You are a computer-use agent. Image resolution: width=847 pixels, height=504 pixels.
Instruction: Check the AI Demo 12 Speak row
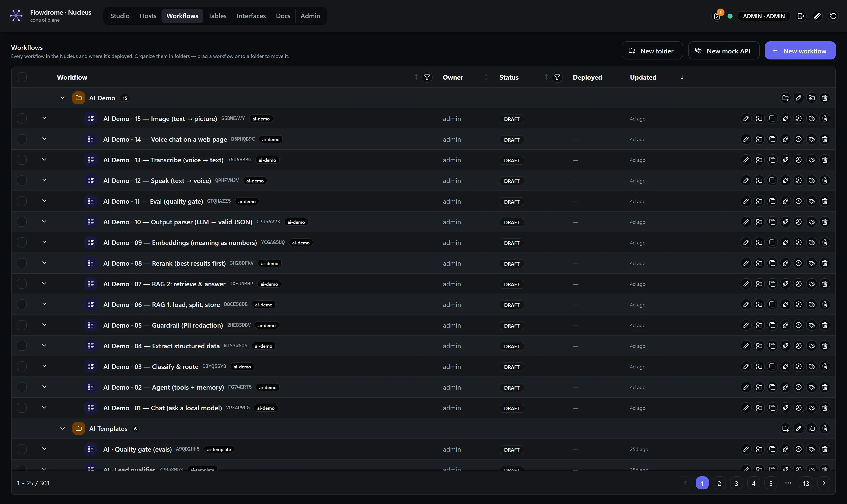(x=22, y=181)
